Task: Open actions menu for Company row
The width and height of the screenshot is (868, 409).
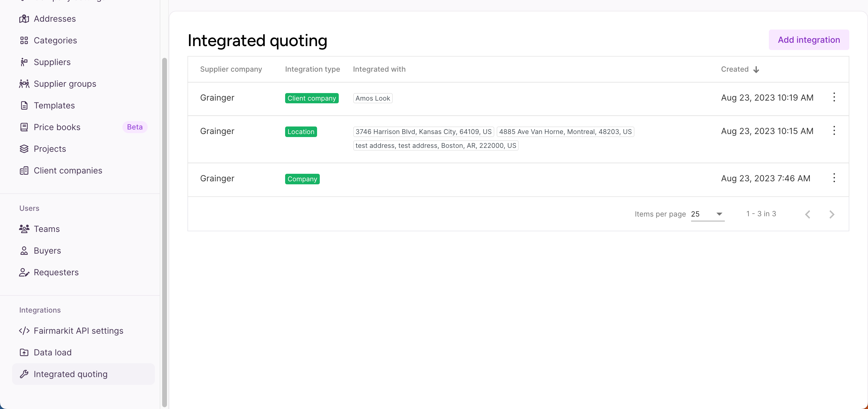Action: click(x=834, y=178)
